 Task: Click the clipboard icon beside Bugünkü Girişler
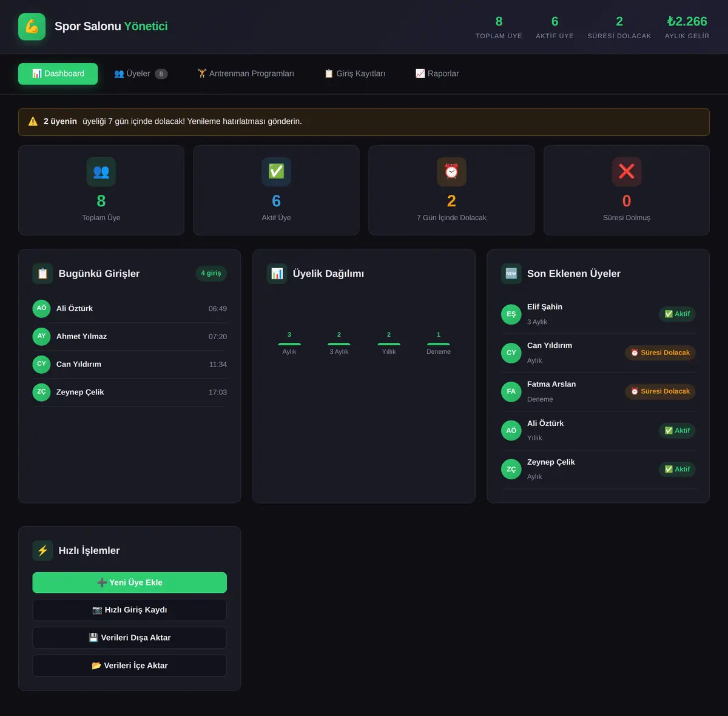click(x=42, y=274)
